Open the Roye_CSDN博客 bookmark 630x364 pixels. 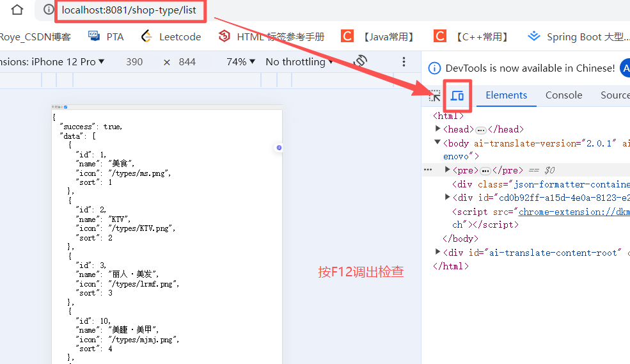(x=35, y=37)
